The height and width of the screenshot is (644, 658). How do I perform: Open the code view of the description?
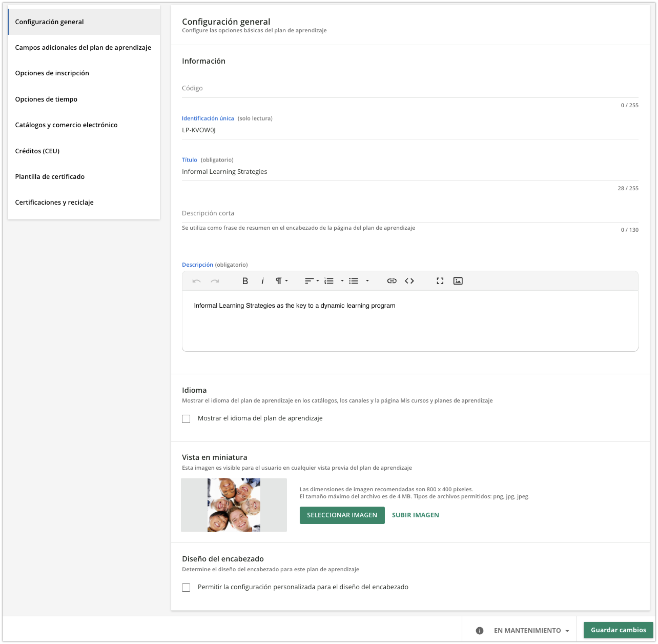(409, 280)
